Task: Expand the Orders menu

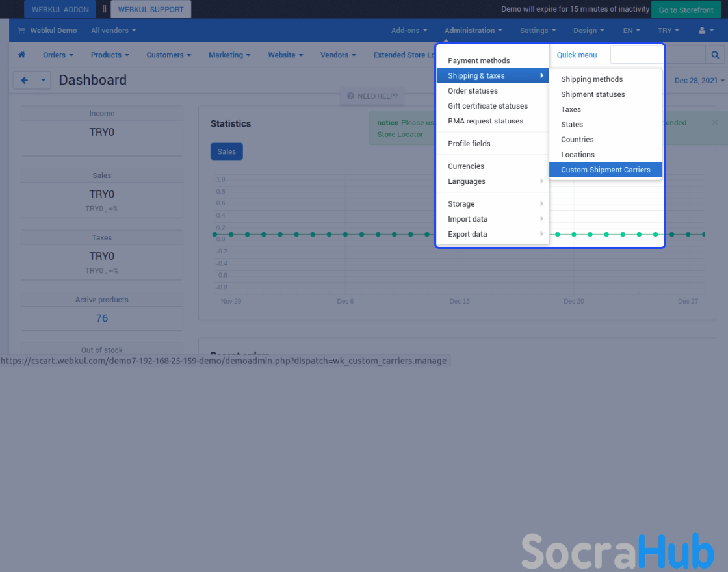Action: pyautogui.click(x=58, y=55)
